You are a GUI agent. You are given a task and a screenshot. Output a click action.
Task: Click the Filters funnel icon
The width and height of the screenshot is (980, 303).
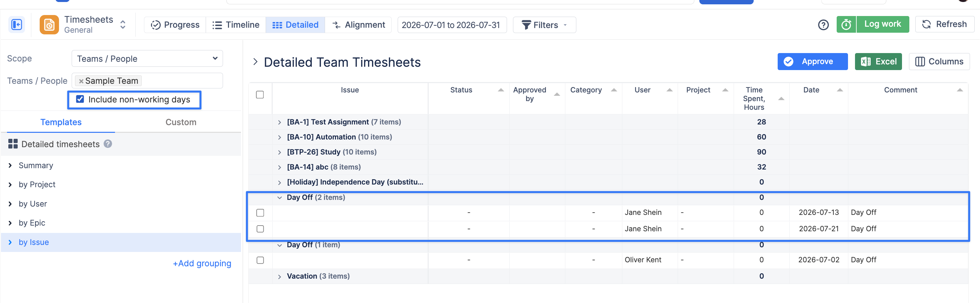526,25
